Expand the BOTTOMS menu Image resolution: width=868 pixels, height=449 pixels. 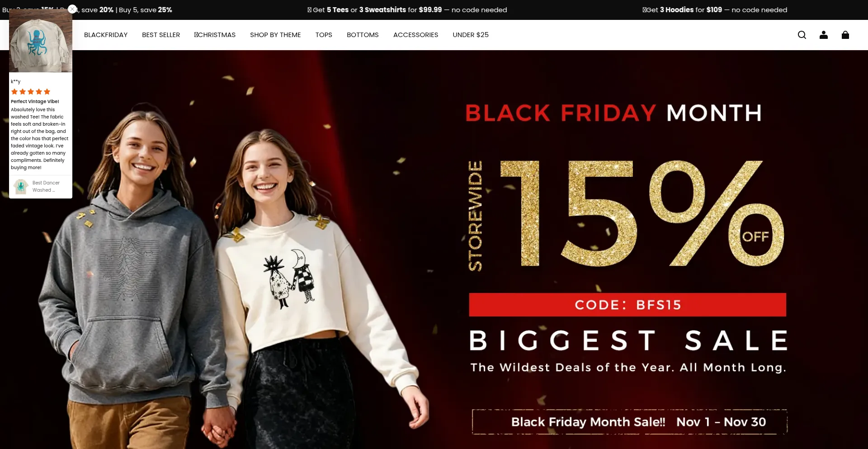(363, 35)
